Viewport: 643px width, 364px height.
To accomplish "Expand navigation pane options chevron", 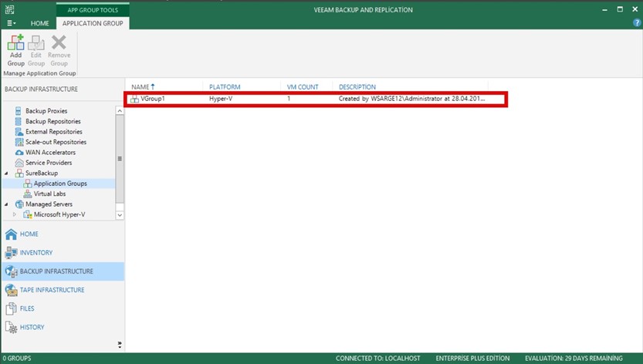I will pyautogui.click(x=120, y=344).
